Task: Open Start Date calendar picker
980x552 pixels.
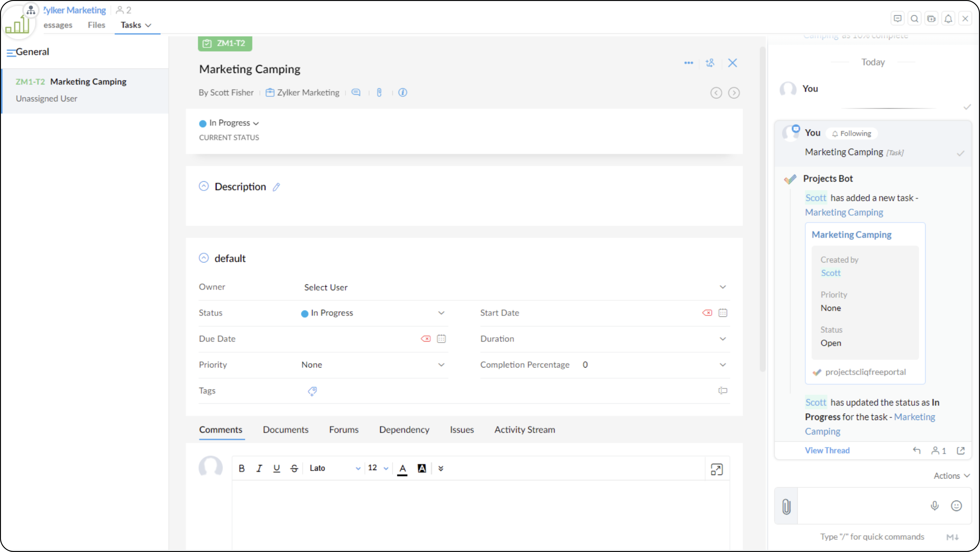Action: coord(722,312)
